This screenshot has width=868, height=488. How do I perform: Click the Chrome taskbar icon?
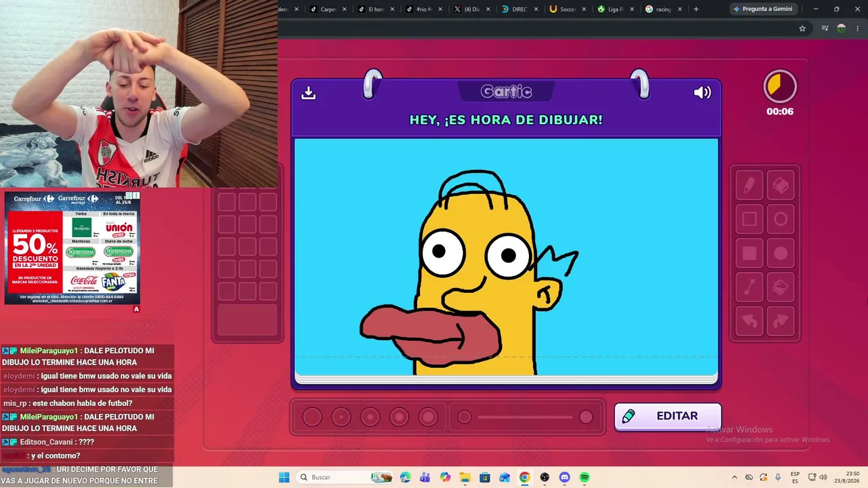click(524, 477)
